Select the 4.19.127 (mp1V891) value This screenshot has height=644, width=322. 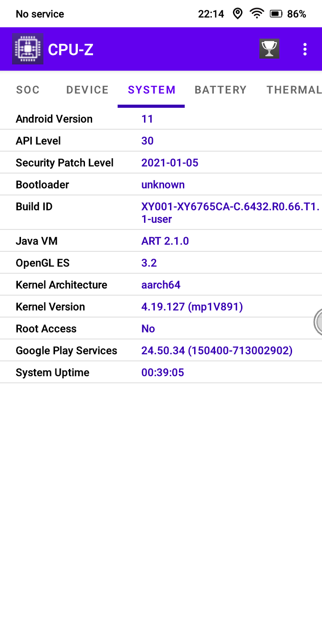192,307
